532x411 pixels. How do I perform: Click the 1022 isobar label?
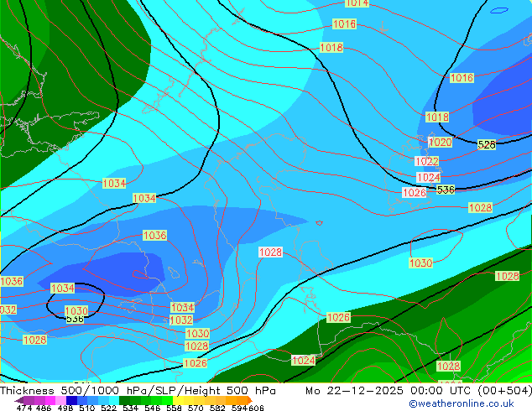coord(427,161)
